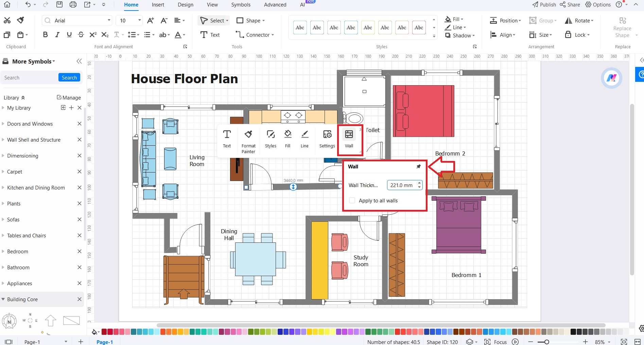Click Fill in floating toolbar

pos(288,139)
